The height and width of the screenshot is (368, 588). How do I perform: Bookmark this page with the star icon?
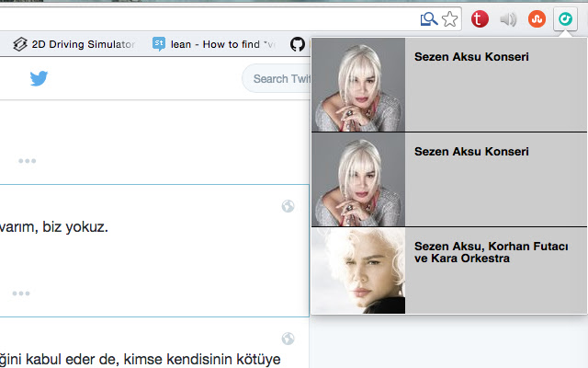[x=449, y=18]
